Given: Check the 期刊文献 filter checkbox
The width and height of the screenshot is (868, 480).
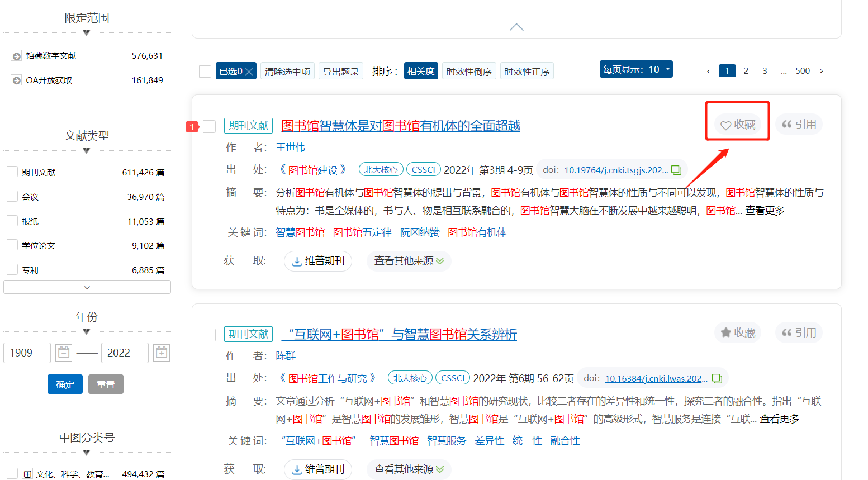Looking at the screenshot, I should (12, 172).
